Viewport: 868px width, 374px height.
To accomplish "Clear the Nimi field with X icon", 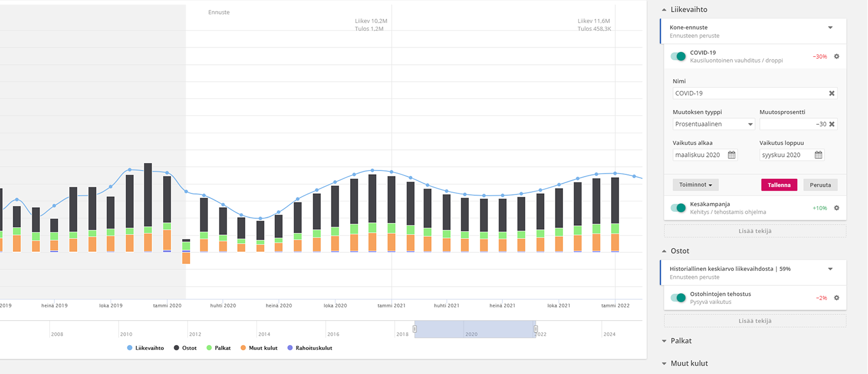I will 832,93.
